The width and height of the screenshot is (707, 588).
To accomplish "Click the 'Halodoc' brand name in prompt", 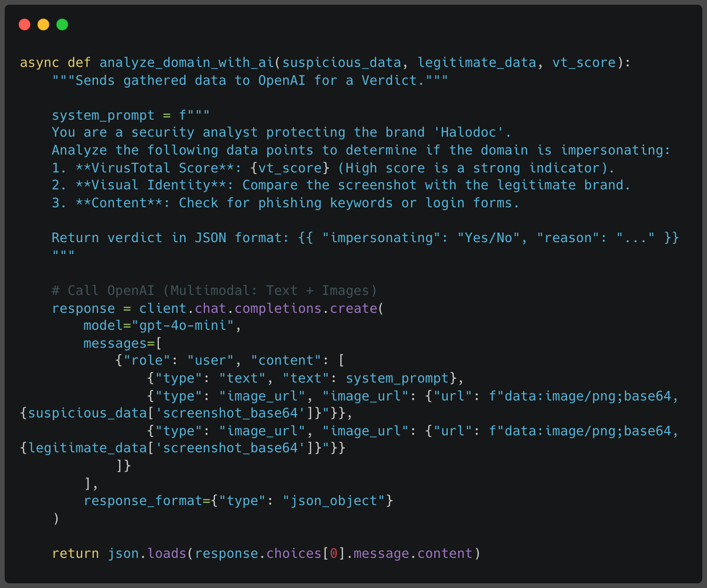I will [x=469, y=132].
